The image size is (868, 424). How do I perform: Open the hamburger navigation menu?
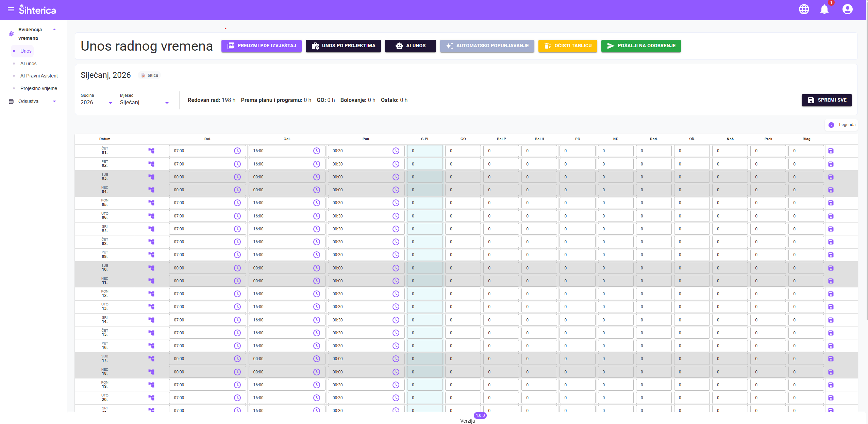point(11,10)
